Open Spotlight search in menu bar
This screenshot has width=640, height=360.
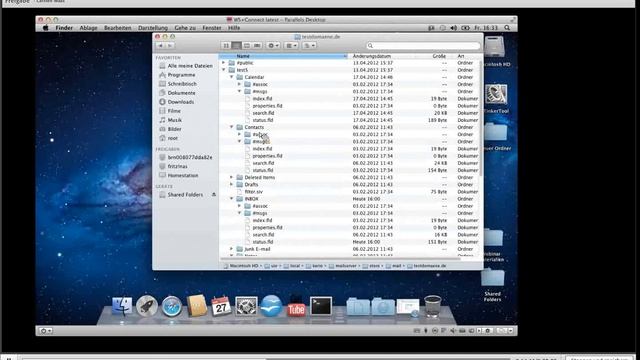coord(507,28)
